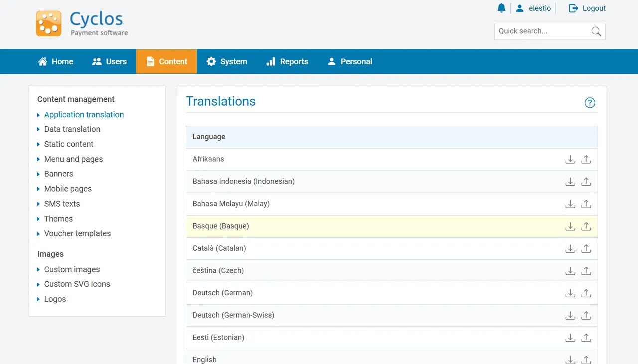This screenshot has height=364, width=638.
Task: Download the Afrikaans translation file
Action: point(570,159)
